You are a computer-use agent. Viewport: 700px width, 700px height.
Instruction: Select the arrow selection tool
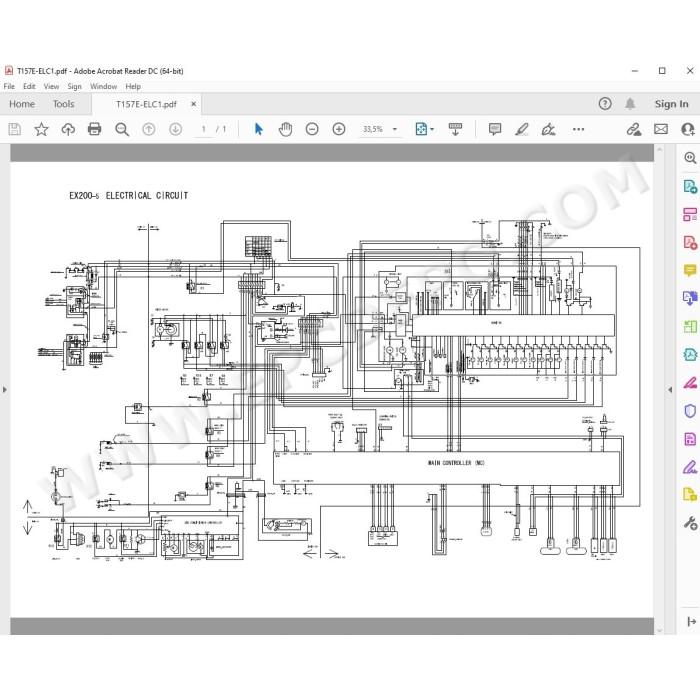258,129
